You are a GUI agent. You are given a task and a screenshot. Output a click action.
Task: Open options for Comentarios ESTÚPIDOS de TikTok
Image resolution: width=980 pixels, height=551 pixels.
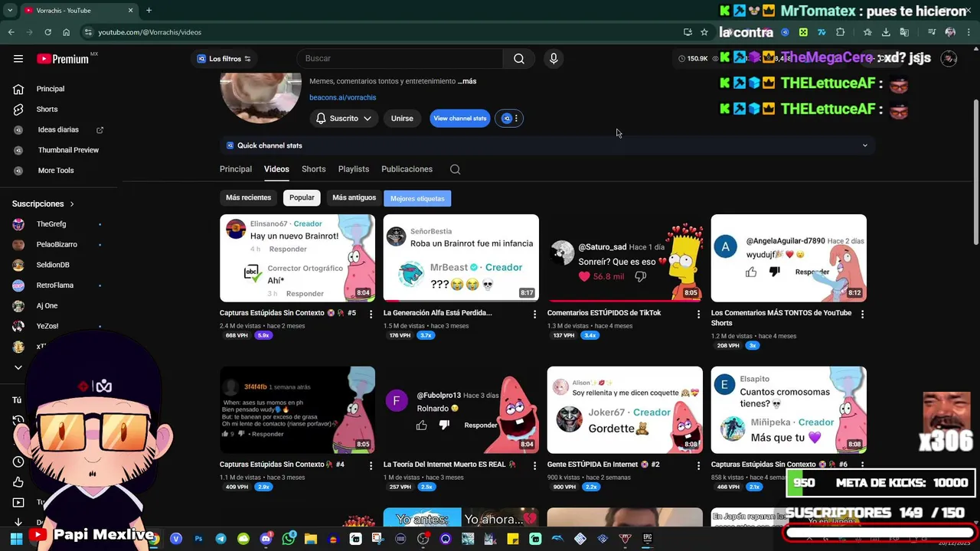click(698, 315)
